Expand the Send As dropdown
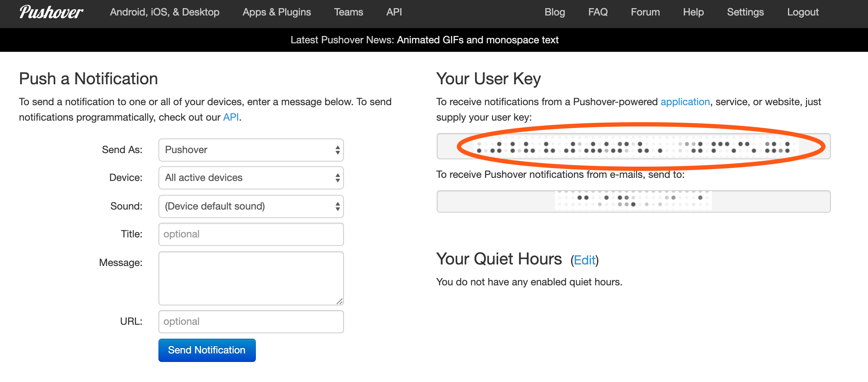The height and width of the screenshot is (382, 868). coord(251,150)
